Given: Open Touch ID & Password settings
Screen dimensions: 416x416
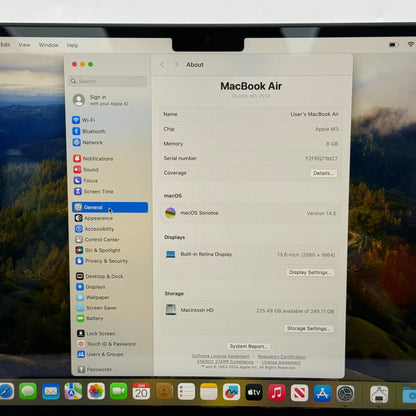Looking at the screenshot, I should (107, 344).
